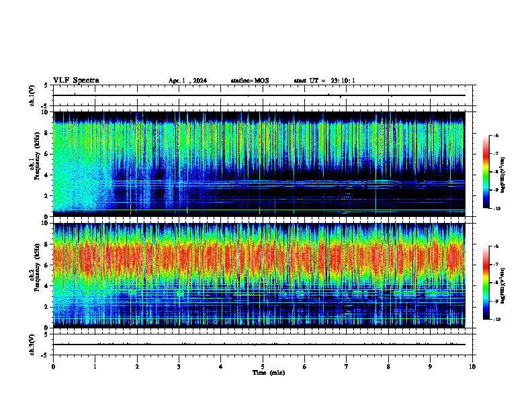Screen dimensions: 532x411
Task: Click the ch.2 spectrogram color bar
Action: (486, 283)
